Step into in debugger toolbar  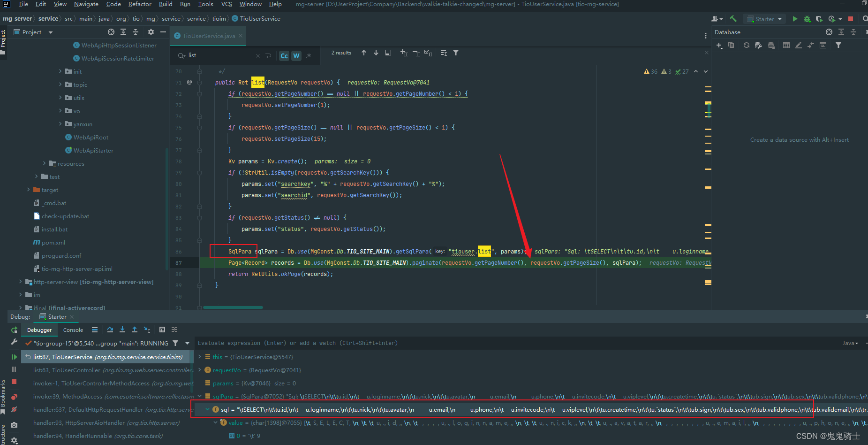tap(122, 330)
